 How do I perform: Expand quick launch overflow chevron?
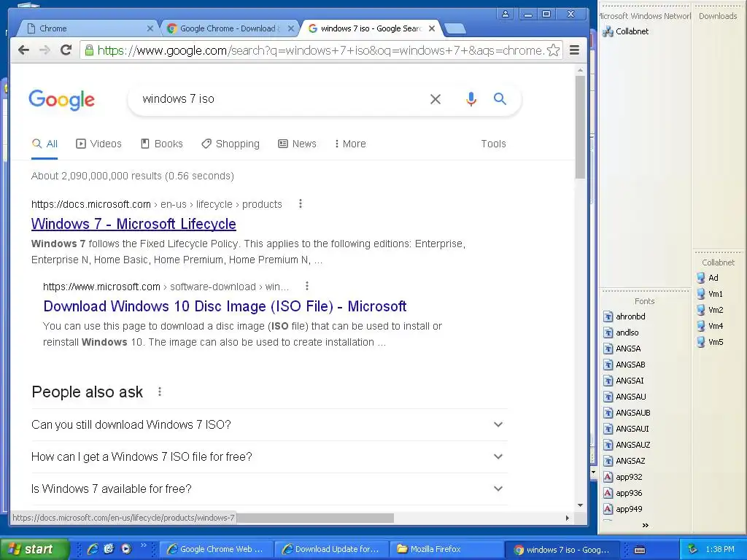143,545
